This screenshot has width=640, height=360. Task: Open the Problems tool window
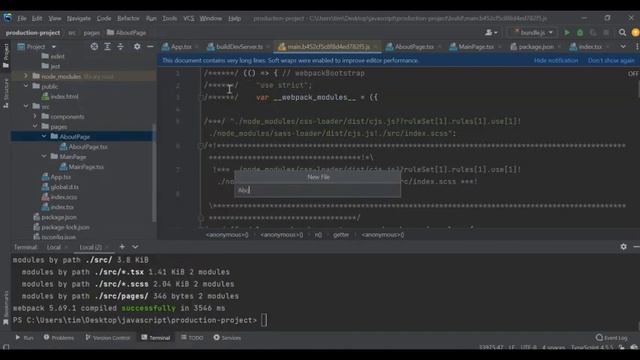point(59,338)
